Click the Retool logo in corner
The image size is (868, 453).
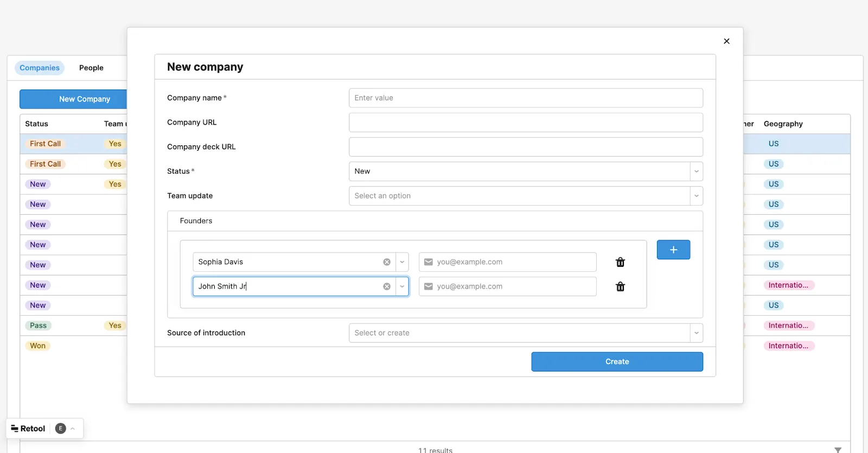(x=28, y=429)
